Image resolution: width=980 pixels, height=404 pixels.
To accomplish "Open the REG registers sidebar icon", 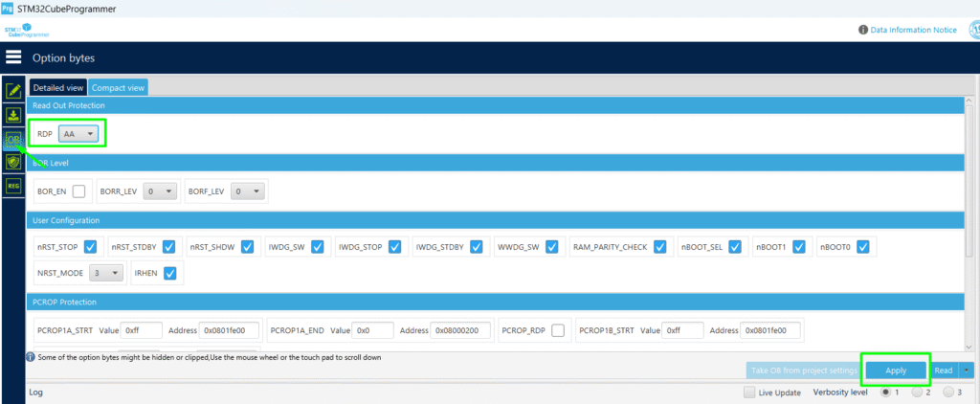I will tap(13, 186).
